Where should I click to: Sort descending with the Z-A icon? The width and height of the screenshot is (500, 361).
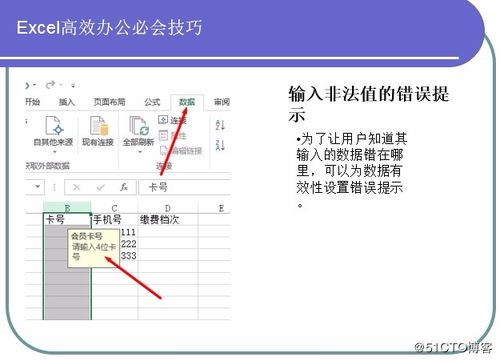(220, 145)
